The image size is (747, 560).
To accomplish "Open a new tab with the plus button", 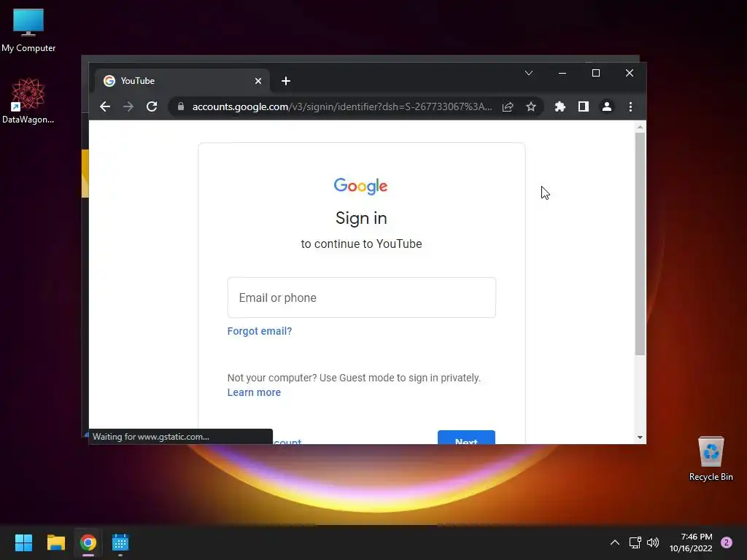I will point(286,81).
